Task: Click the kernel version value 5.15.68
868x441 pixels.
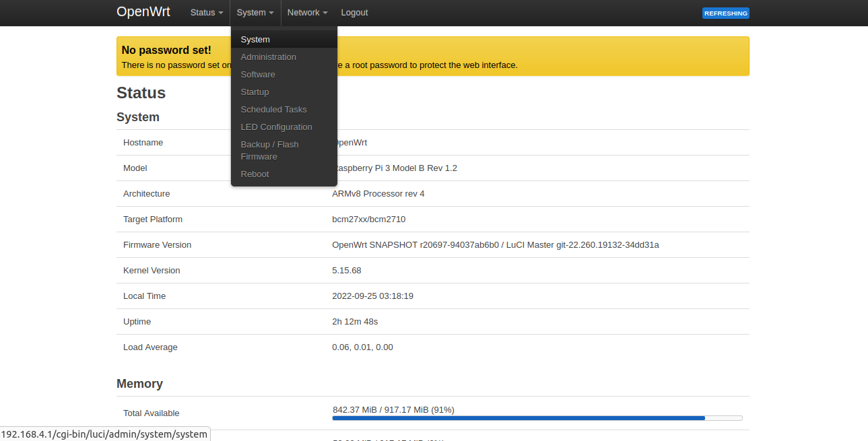Action: (347, 271)
